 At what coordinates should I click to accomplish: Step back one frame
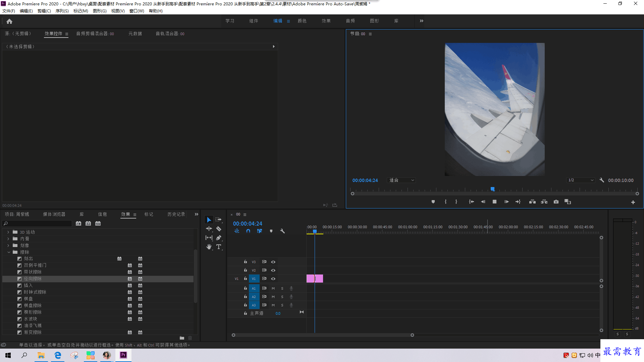(483, 202)
